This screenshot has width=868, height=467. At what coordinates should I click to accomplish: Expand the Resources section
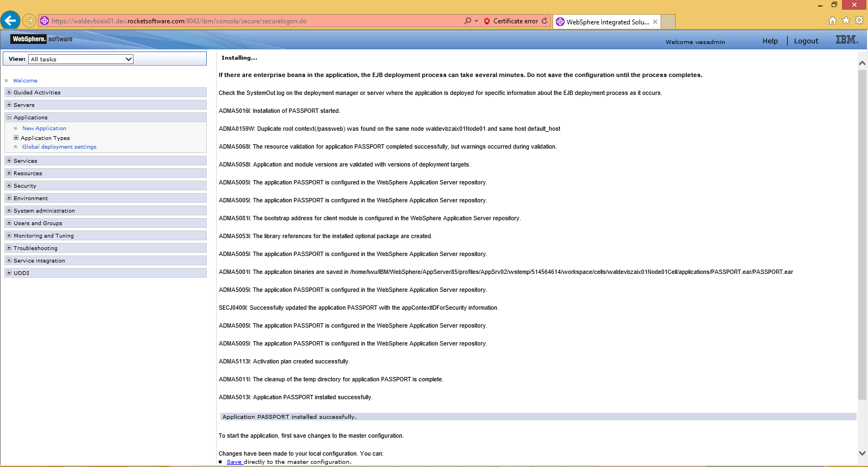pos(9,173)
